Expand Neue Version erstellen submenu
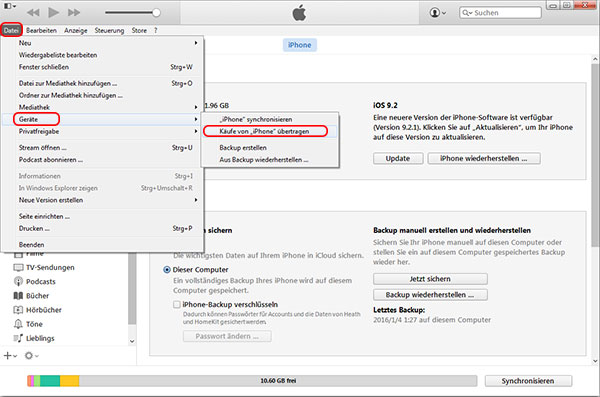The width and height of the screenshot is (600, 397). tap(102, 200)
